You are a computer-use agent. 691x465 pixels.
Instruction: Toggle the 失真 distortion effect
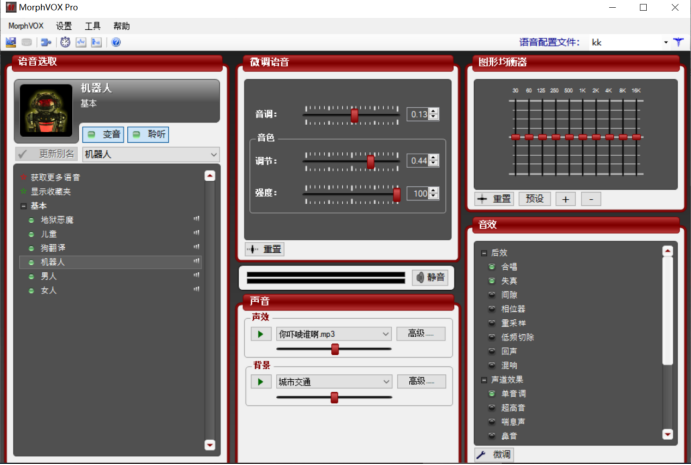tap(492, 281)
